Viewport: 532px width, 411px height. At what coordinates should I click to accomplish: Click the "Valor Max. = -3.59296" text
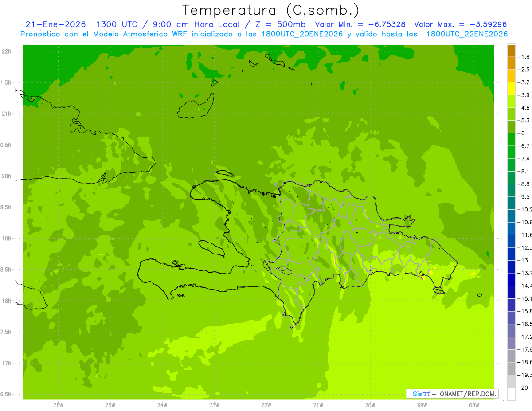point(460,24)
